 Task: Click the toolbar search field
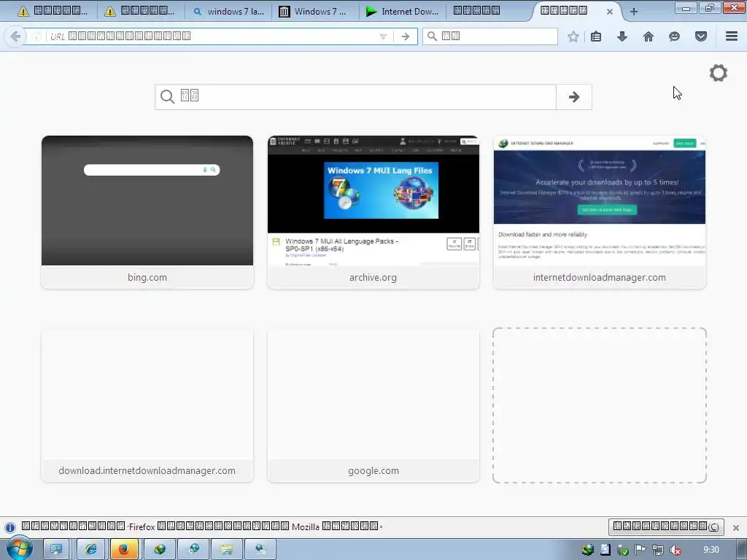tap(489, 36)
